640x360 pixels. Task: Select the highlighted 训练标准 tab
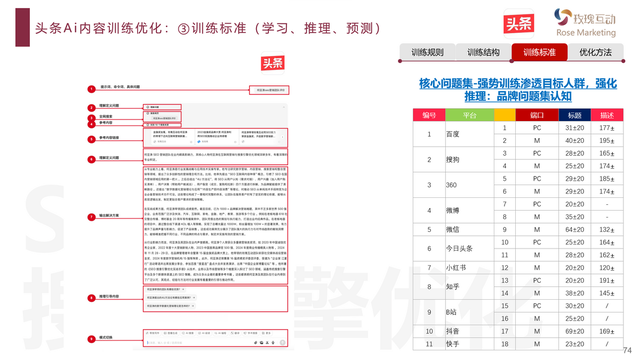tap(539, 52)
